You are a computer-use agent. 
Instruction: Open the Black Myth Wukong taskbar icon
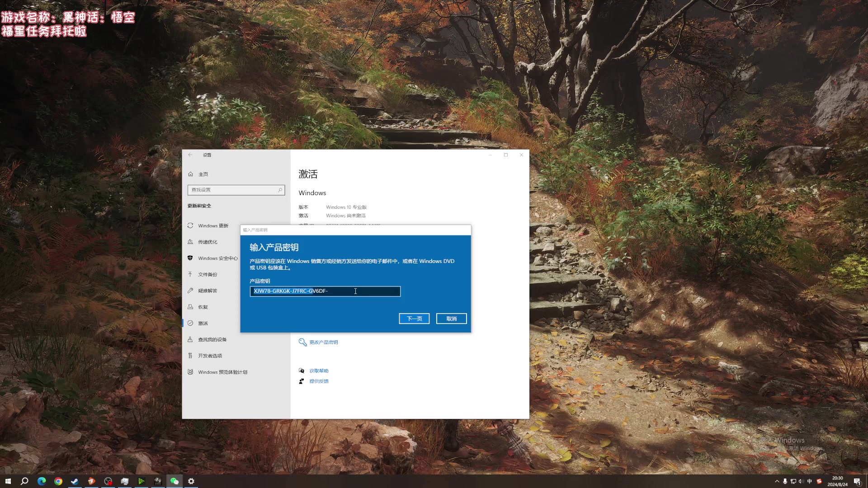[158, 481]
